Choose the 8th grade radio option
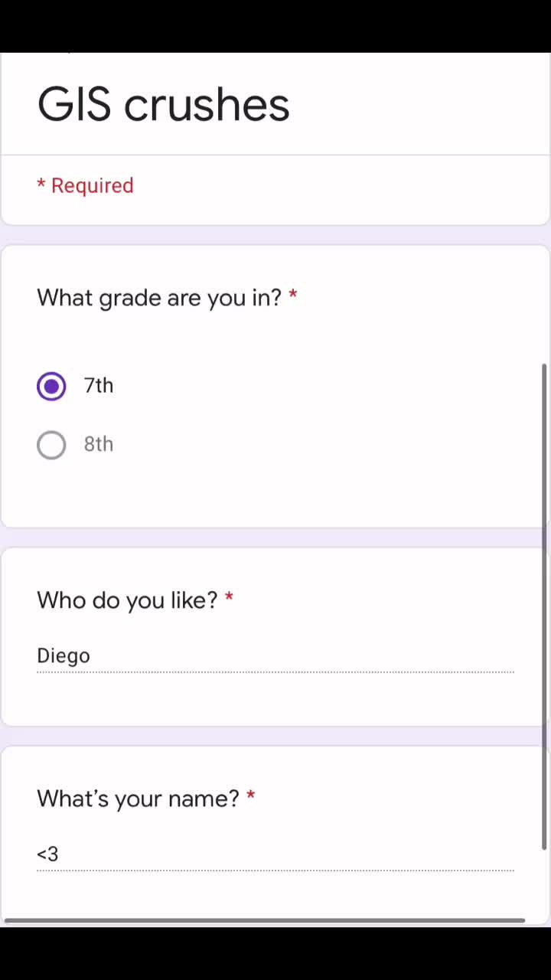Screen dimensions: 551x980 click(51, 445)
